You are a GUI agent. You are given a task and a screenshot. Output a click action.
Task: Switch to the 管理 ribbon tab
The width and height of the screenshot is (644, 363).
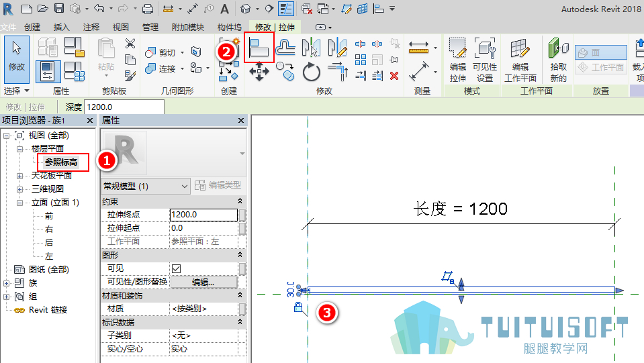(150, 27)
